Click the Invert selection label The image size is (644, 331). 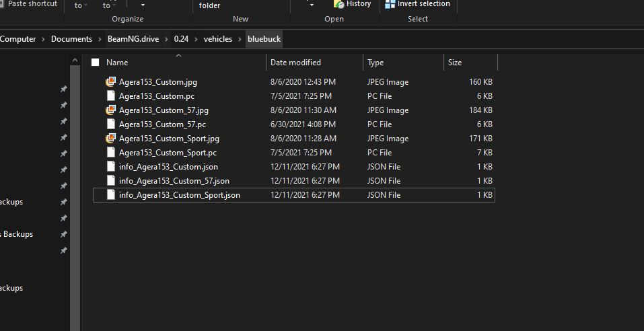click(423, 4)
